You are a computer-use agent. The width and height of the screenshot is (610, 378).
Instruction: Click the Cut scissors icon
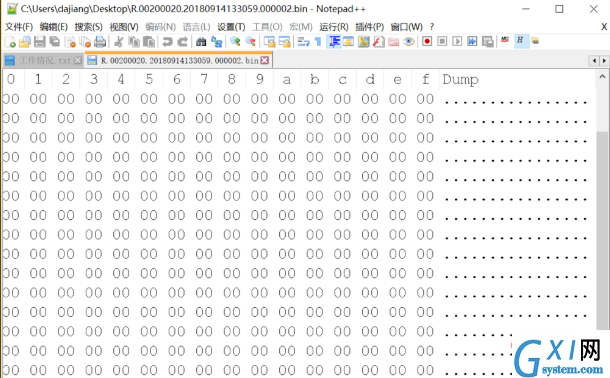pos(119,42)
